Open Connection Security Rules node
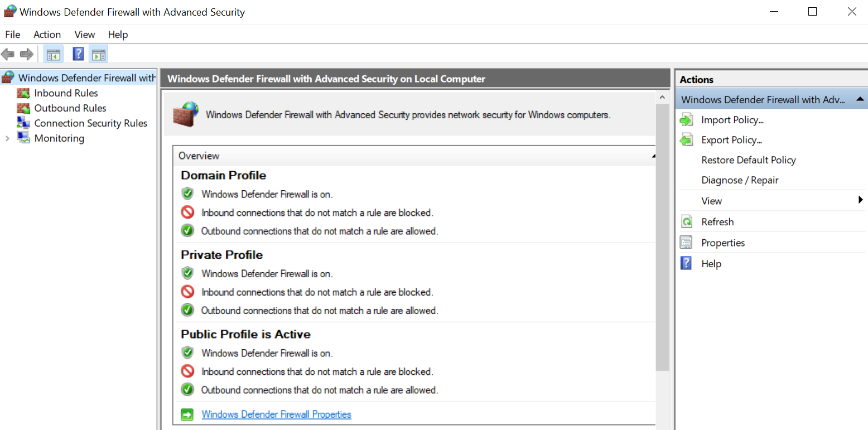Image resolution: width=868 pixels, height=430 pixels. [x=90, y=123]
